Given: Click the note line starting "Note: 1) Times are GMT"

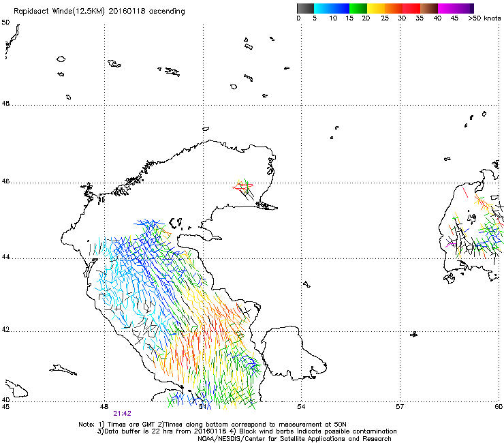Looking at the screenshot, I should [212, 425].
